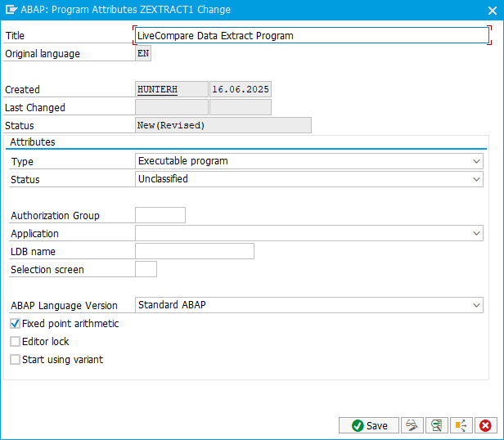Click the Original language label
The height and width of the screenshot is (440, 504).
tap(43, 54)
